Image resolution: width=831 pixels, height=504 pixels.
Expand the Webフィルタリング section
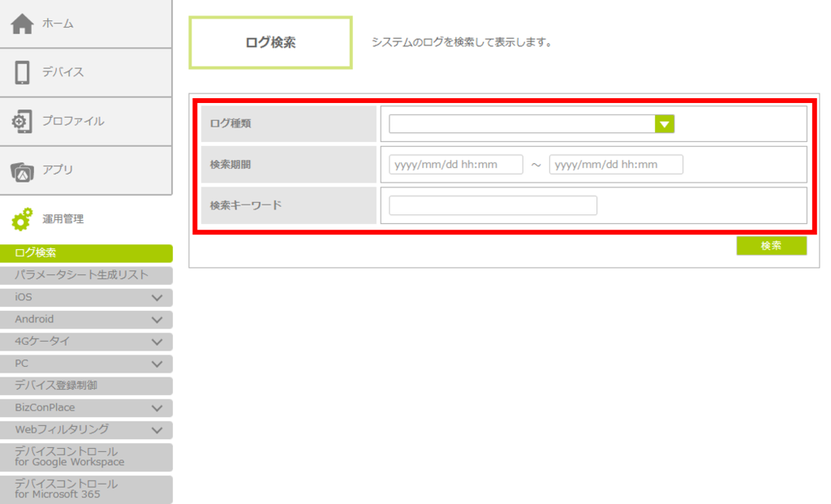coord(157,430)
